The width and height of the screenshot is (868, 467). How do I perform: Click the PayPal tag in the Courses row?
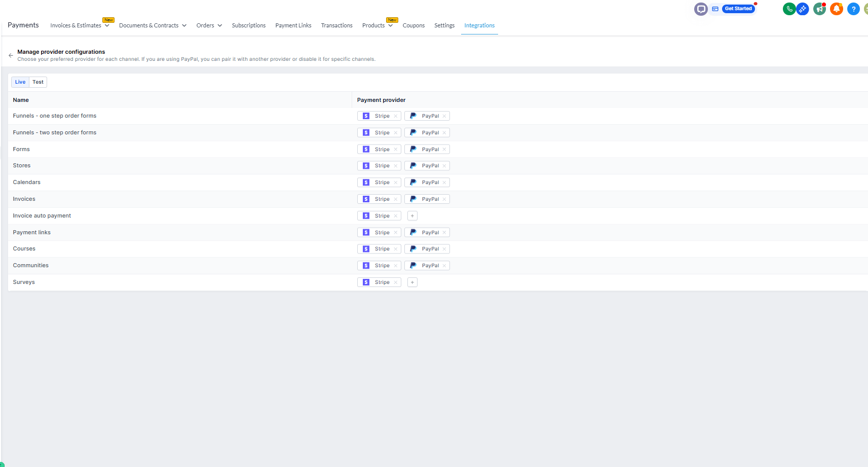(x=427, y=249)
